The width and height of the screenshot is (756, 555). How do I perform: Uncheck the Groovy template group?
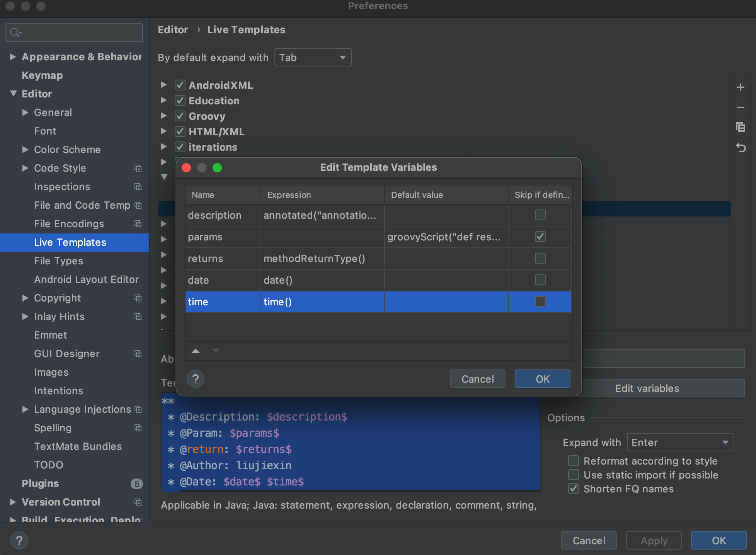pos(180,116)
